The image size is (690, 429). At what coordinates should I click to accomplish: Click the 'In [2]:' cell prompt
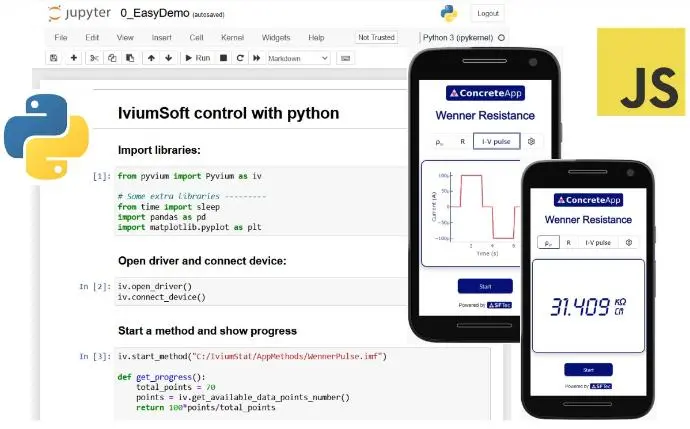point(95,286)
